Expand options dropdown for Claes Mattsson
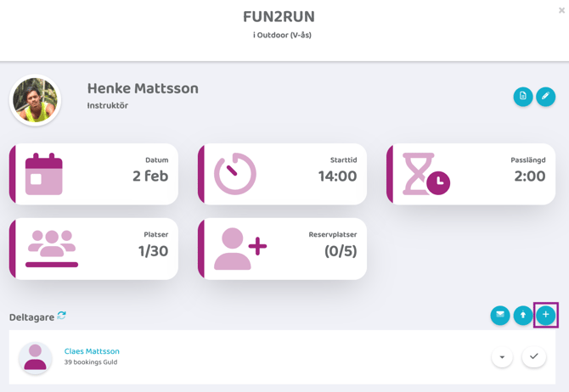Viewport: 569px width, 392px height. pyautogui.click(x=502, y=356)
